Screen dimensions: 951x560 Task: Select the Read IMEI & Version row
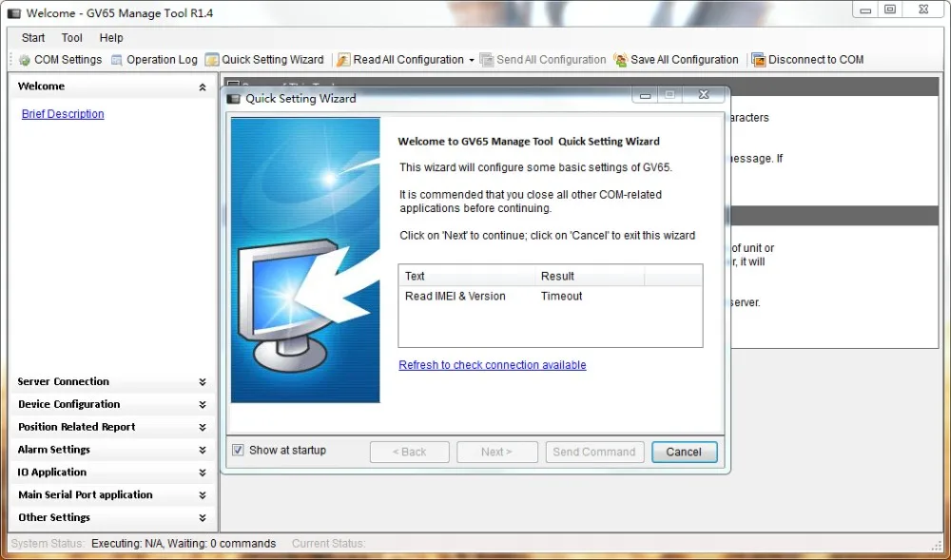coord(550,297)
